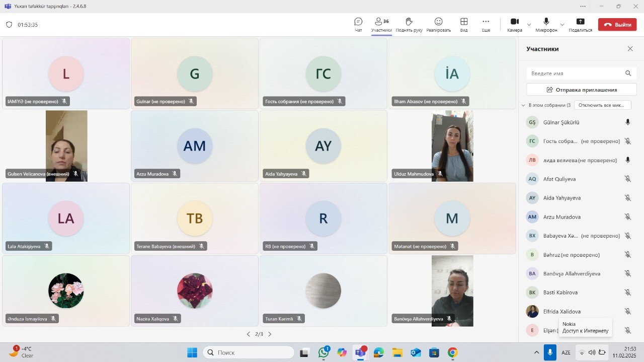Toggle the Microphone (Микрофон) mute
Screen dimensions: 644x362
tap(546, 24)
